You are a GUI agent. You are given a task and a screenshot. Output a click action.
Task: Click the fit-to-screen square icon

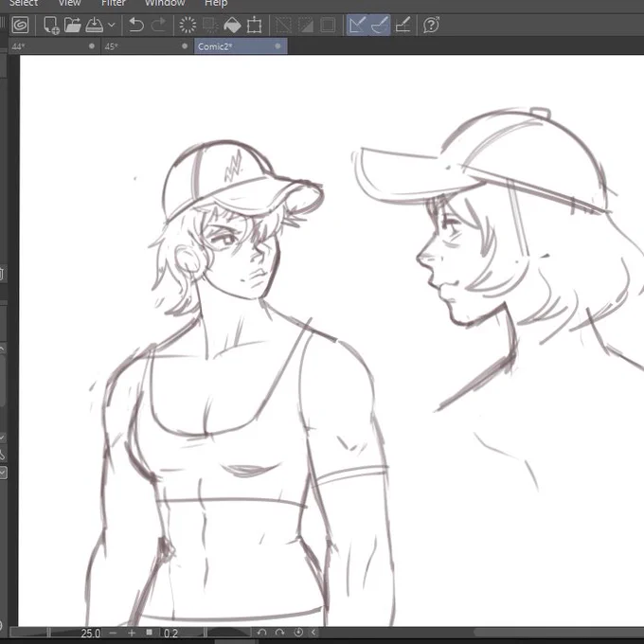150,633
